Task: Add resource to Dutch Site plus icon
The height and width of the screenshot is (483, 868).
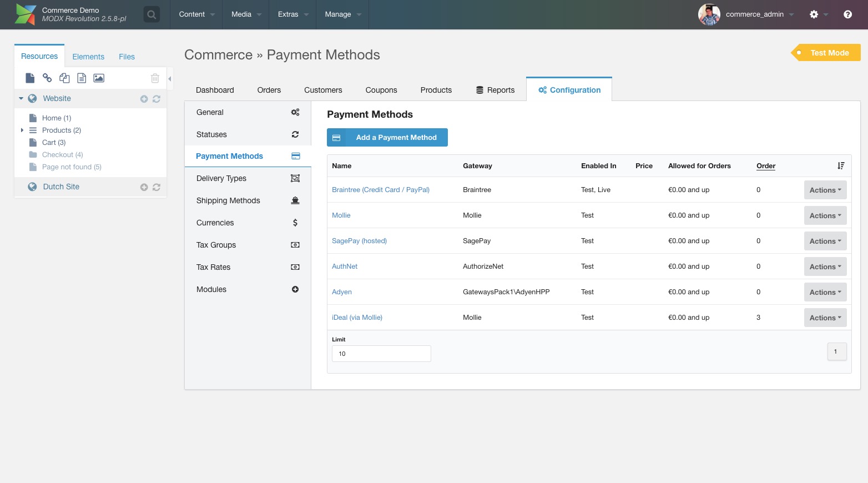Action: coord(144,187)
